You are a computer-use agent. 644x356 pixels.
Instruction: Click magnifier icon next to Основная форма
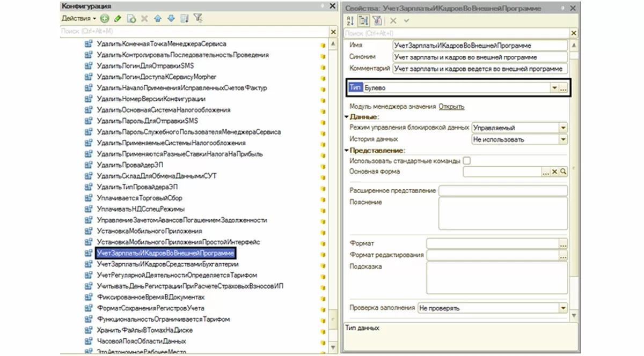[x=563, y=172]
